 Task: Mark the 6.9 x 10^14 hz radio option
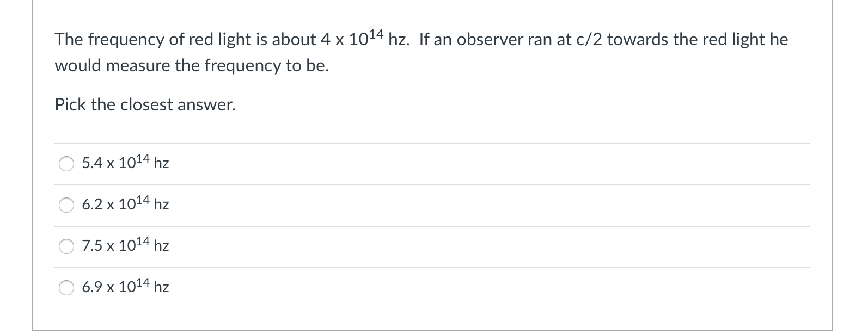pyautogui.click(x=66, y=287)
